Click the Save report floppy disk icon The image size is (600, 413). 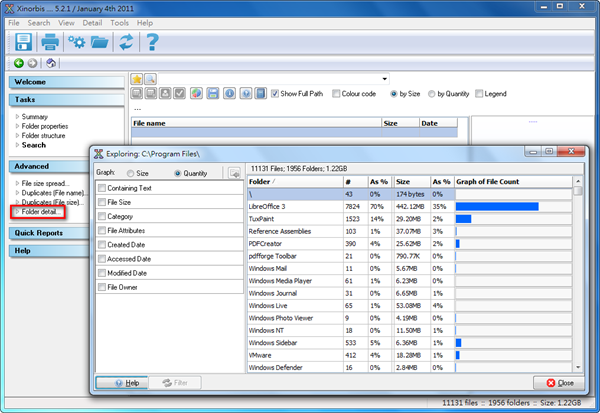(23, 42)
